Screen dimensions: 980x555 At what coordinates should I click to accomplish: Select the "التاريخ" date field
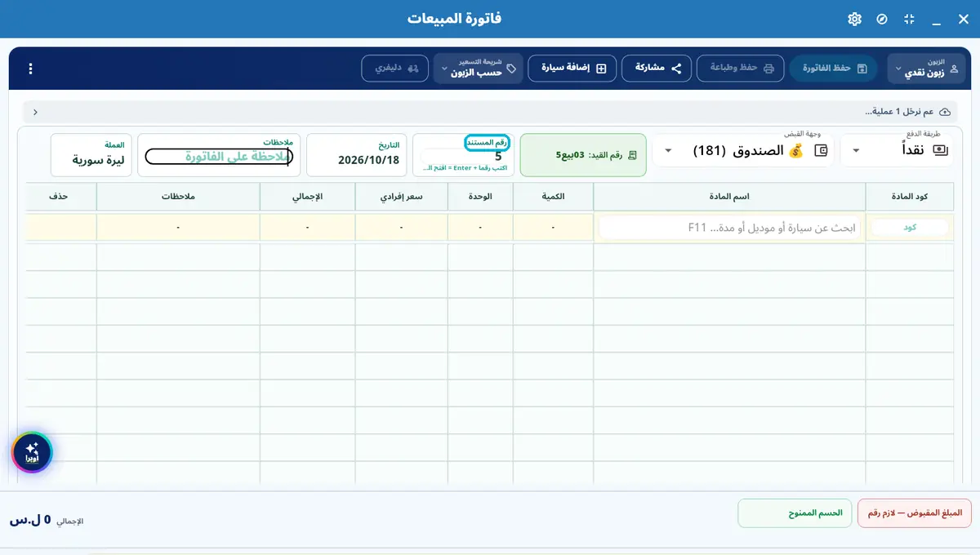pos(357,155)
